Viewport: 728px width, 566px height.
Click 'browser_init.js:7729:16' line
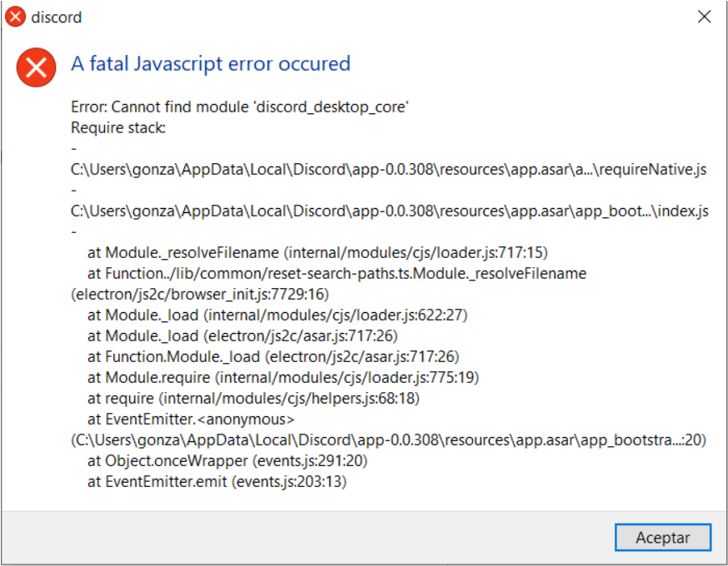(x=200, y=294)
